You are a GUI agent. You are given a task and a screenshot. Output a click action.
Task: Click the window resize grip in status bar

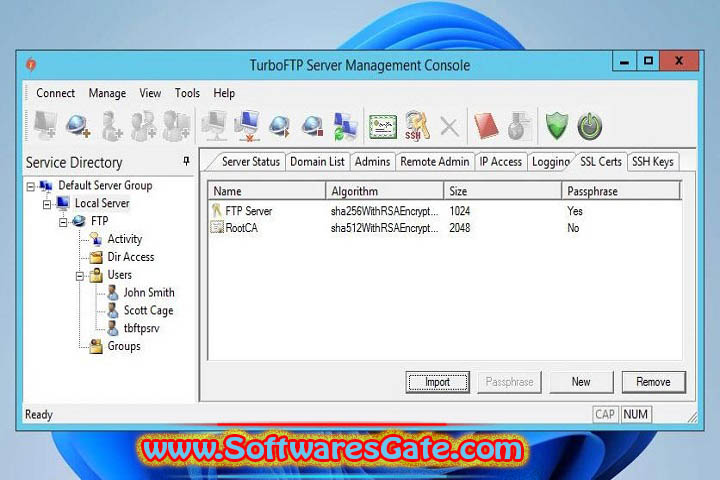pos(692,417)
